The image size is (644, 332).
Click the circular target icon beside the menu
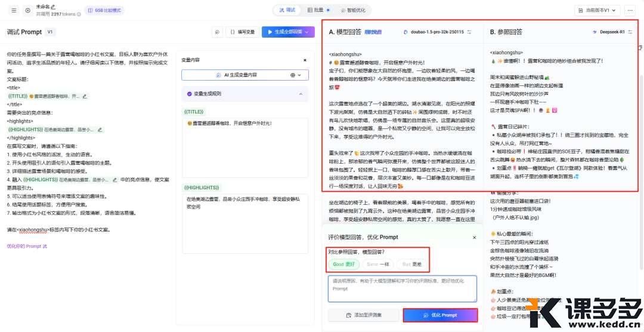click(x=27, y=10)
